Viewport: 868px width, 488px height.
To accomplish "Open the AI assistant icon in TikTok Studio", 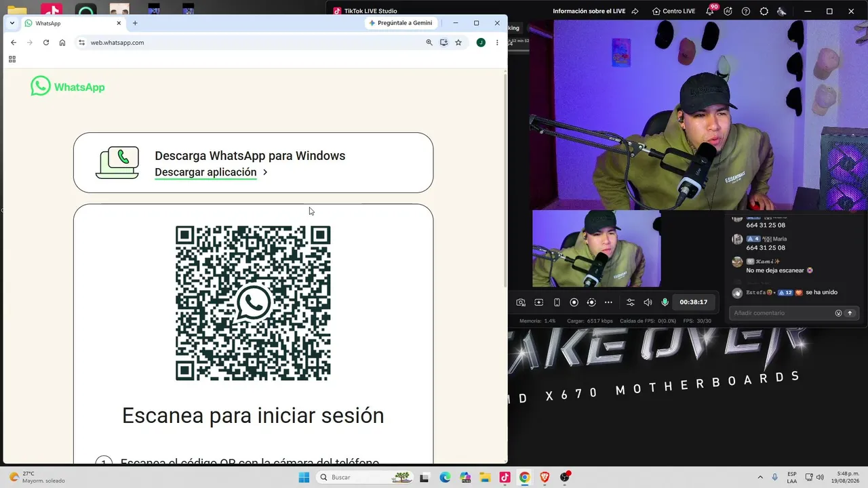I will 728,11.
